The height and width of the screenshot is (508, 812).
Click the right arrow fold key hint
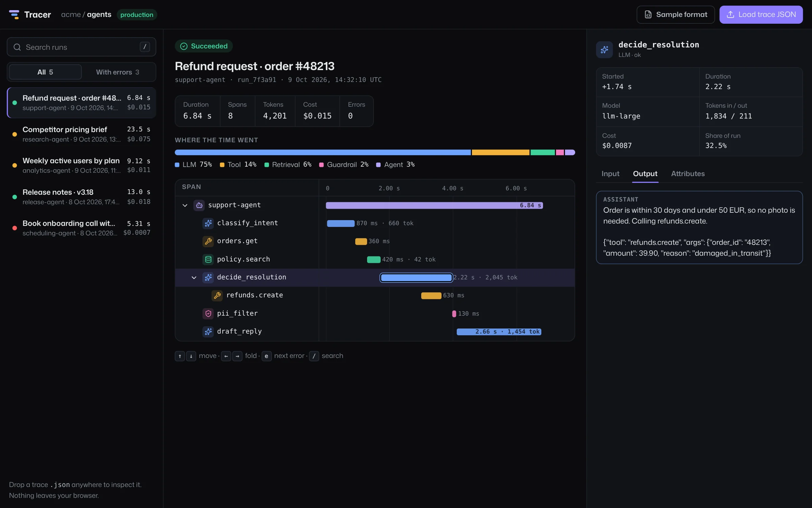pyautogui.click(x=237, y=356)
